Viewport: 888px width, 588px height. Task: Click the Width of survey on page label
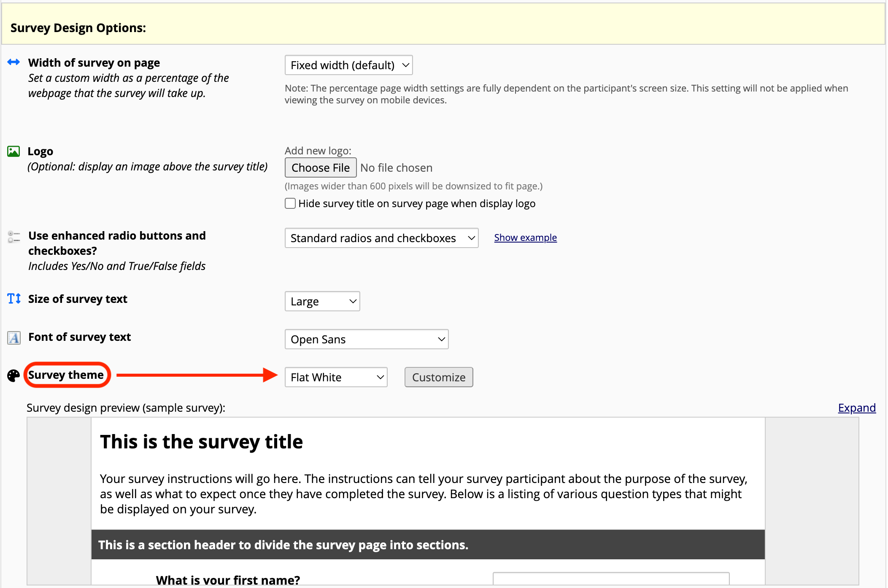click(94, 62)
